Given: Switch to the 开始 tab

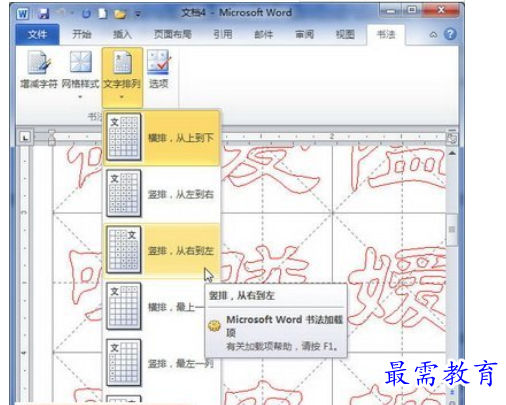Looking at the screenshot, I should pyautogui.click(x=82, y=34).
